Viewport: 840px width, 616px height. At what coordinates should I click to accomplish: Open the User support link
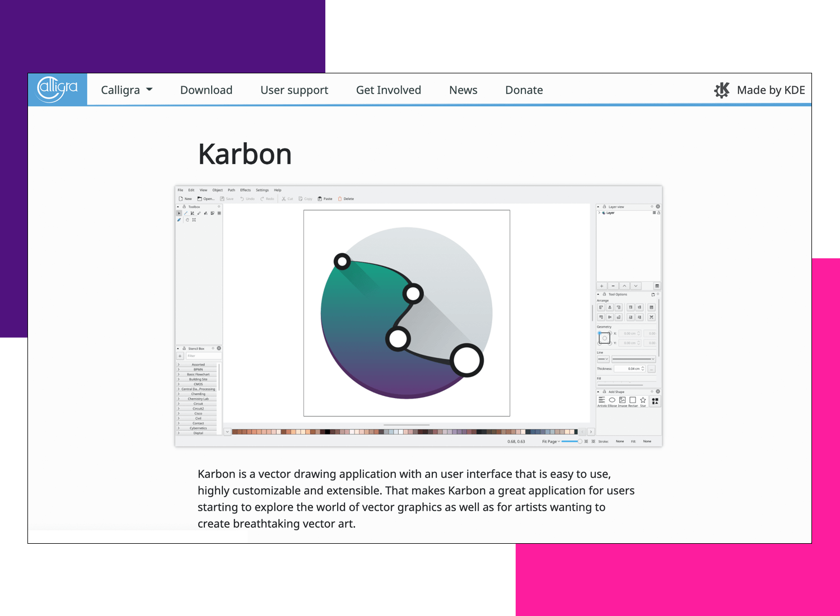(x=294, y=90)
